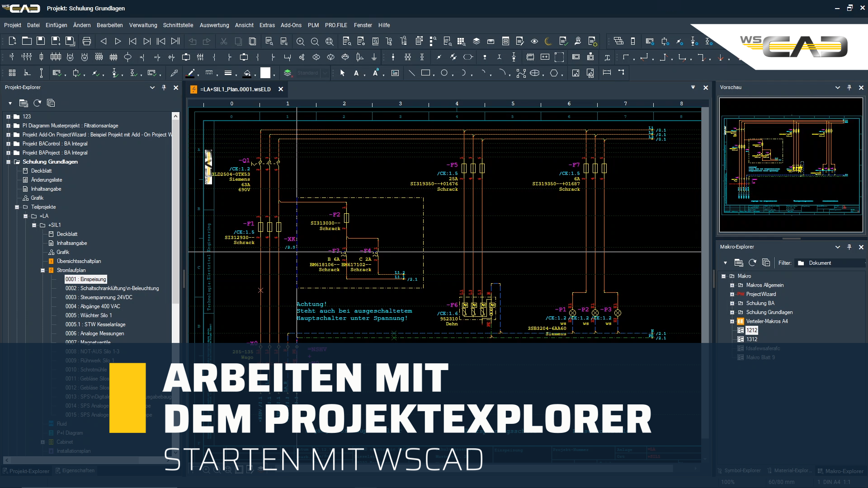Select the Text tool with letter A

(x=357, y=73)
